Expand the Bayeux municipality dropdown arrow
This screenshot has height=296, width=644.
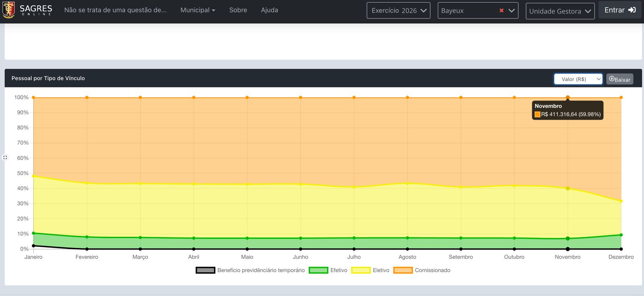pyautogui.click(x=512, y=10)
